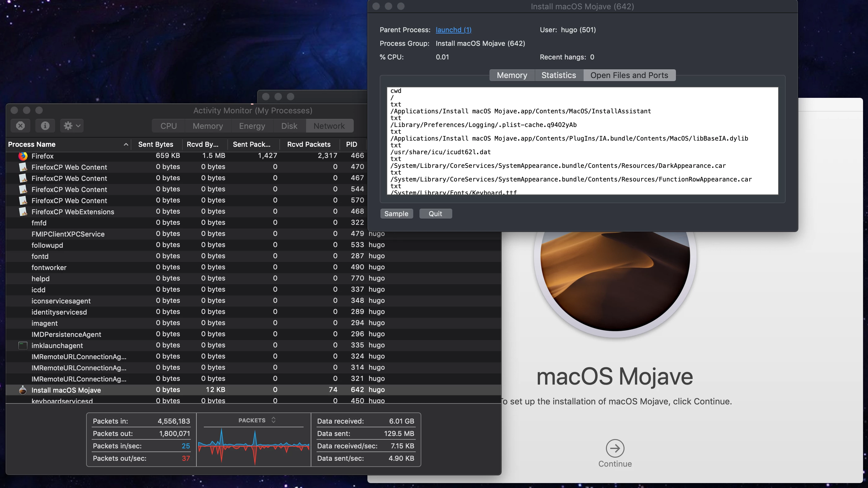Image resolution: width=868 pixels, height=488 pixels.
Task: Click the FirefoxCP WebExtensions row icon
Action: [x=23, y=211]
